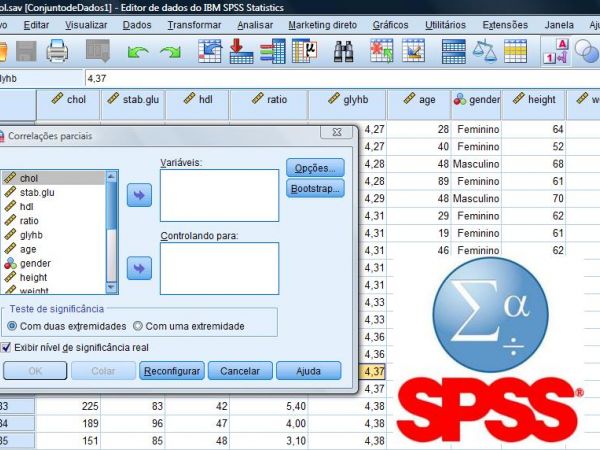Click the Print toolbar icon

point(57,50)
